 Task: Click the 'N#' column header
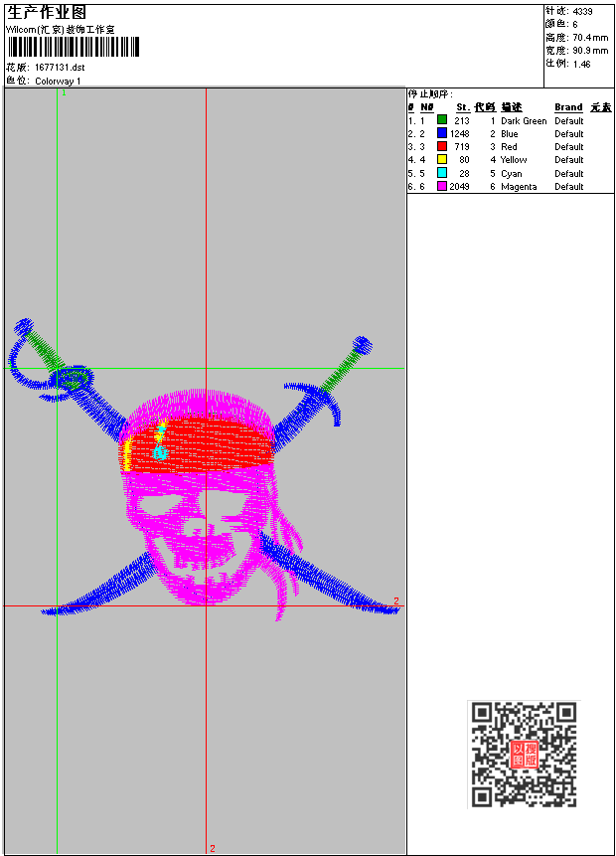pos(427,107)
